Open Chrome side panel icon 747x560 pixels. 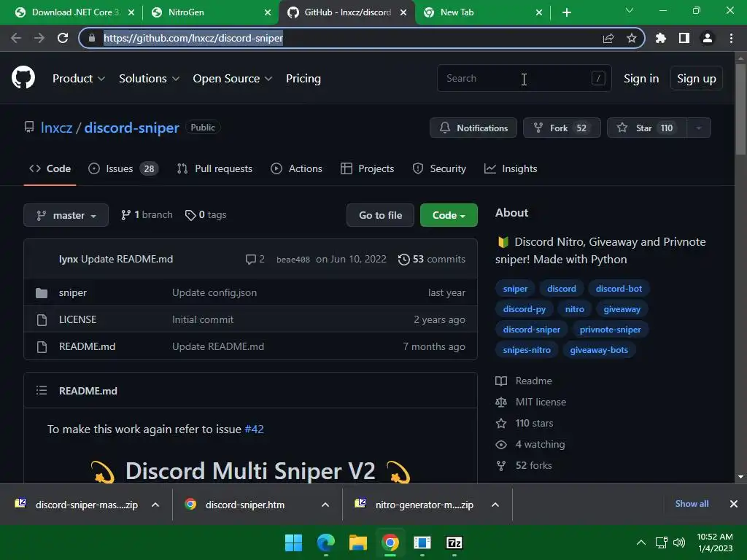point(684,38)
